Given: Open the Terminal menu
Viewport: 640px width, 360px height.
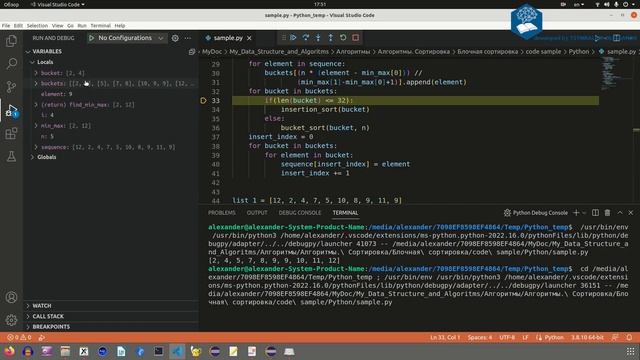Looking at the screenshot, I should (100, 26).
